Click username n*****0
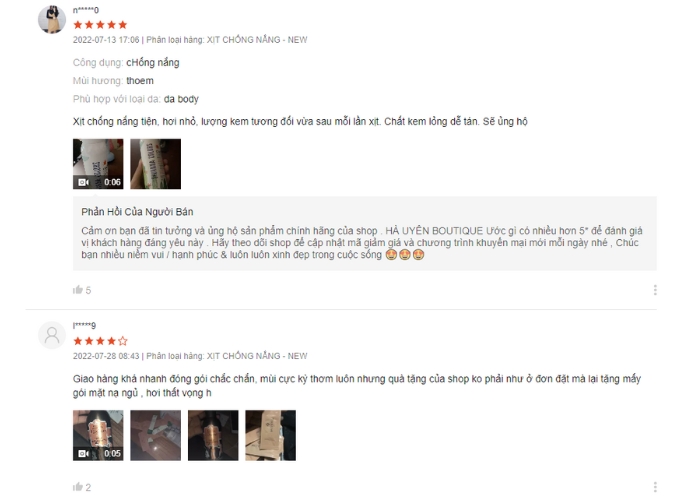 click(86, 10)
